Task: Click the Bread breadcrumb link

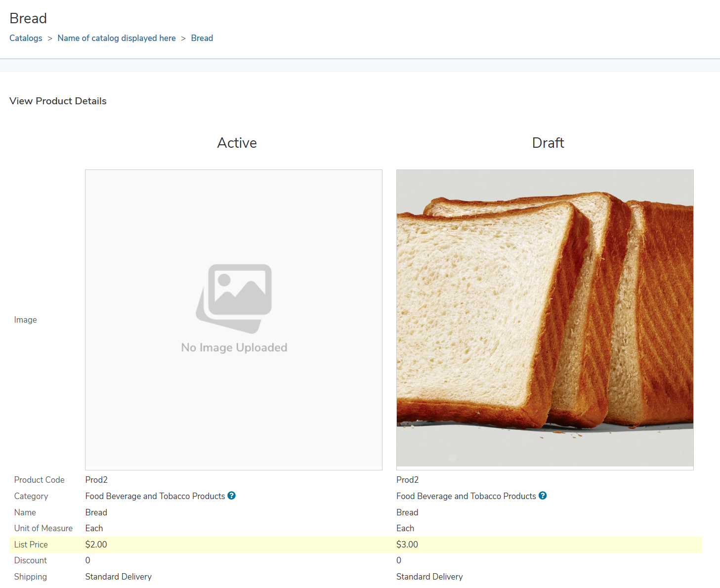Action: [202, 38]
